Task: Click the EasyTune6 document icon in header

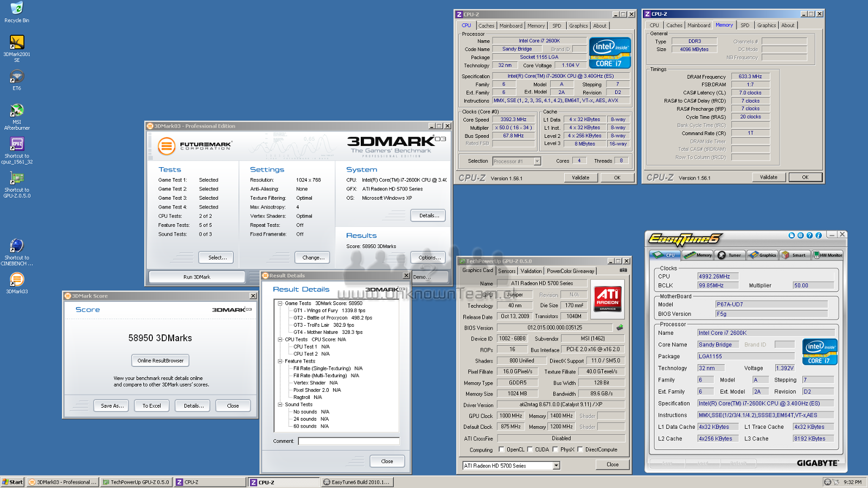Action: tap(792, 236)
